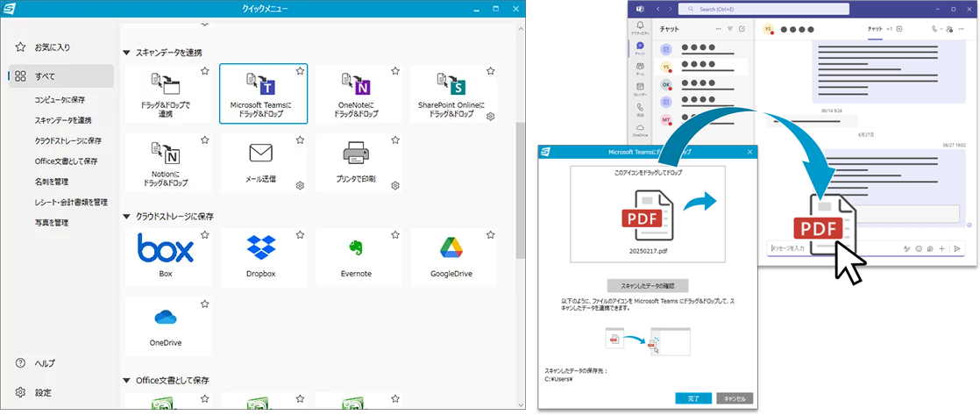This screenshot has height=415, width=980.
Task: Click スキャンしたデータの確認 button
Action: [x=648, y=285]
